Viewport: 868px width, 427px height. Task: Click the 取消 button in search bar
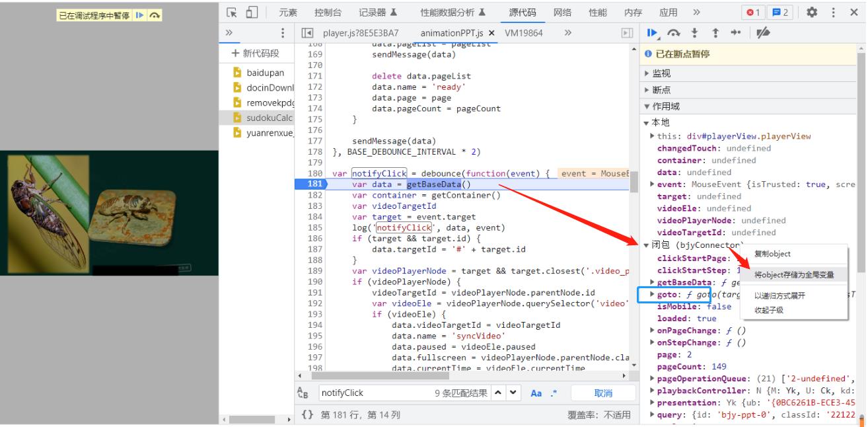[602, 393]
